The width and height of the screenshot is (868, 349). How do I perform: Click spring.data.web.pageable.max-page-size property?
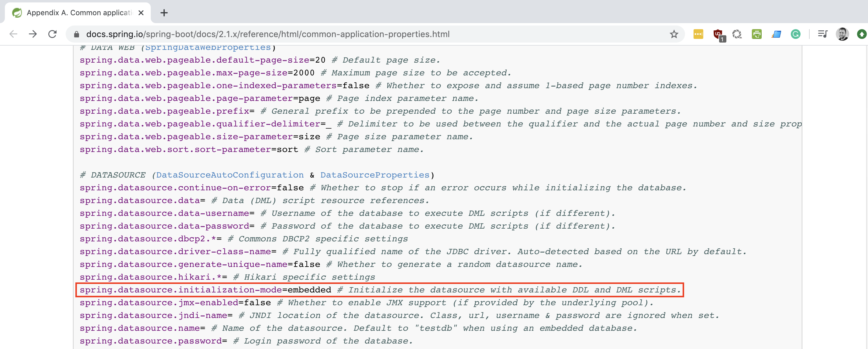click(x=184, y=73)
